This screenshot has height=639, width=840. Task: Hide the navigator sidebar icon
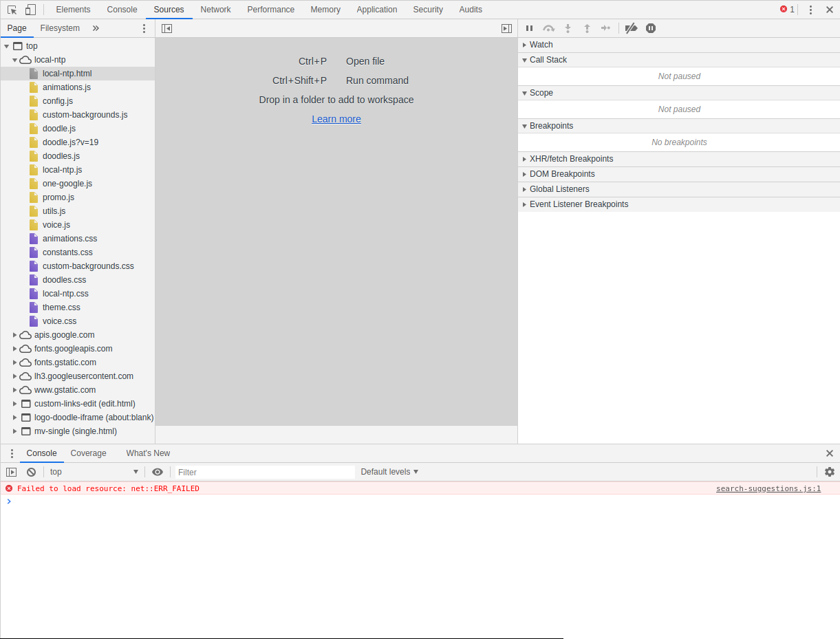pyautogui.click(x=166, y=28)
